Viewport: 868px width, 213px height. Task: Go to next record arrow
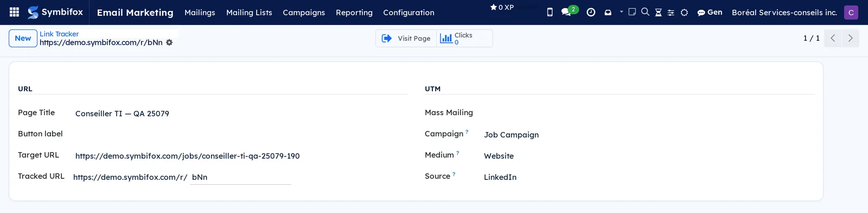point(850,38)
